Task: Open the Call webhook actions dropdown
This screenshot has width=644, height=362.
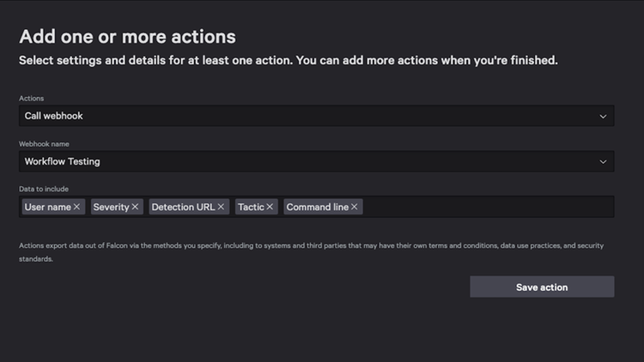Action: 309,116
